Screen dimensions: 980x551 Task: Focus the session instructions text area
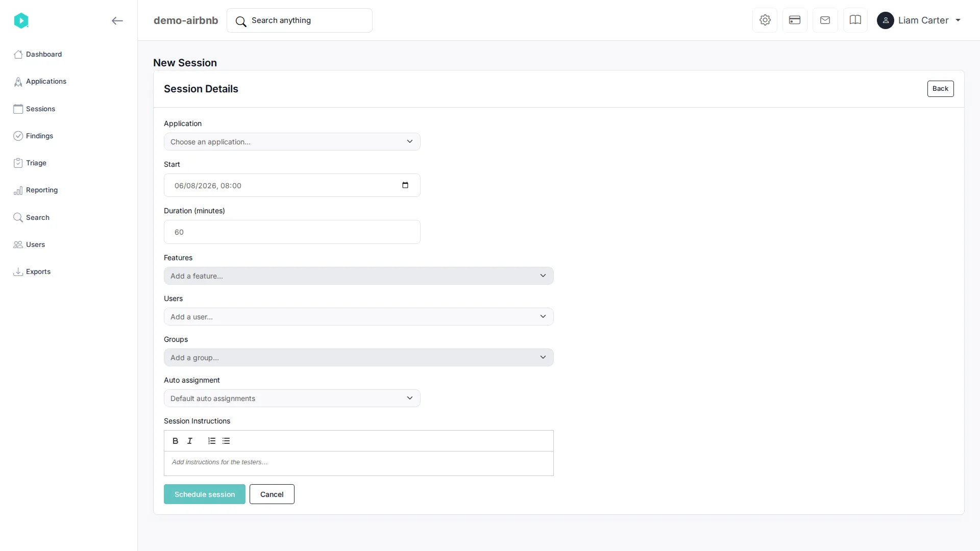click(x=358, y=463)
